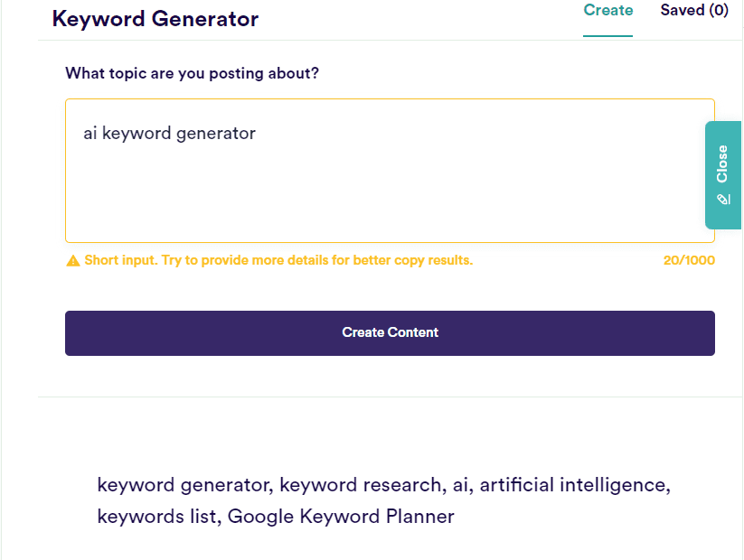Collapse the panel using the Close label
The width and height of the screenshot is (744, 560).
722,164
